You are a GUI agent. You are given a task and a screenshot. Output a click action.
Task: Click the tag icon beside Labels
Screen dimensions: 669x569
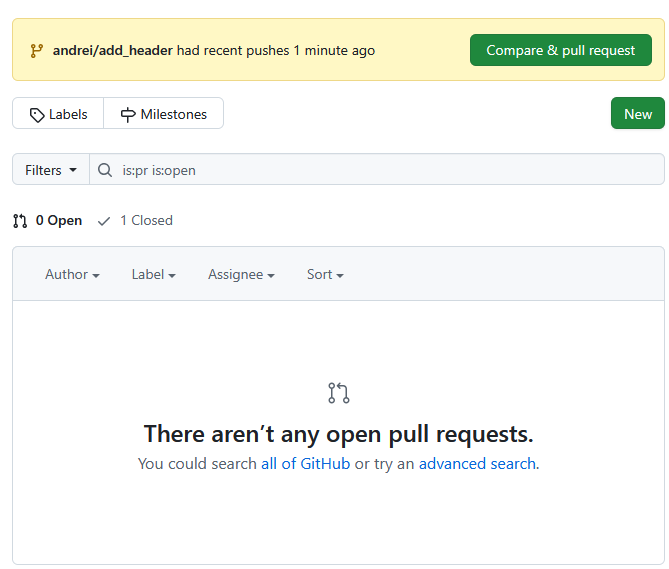point(37,115)
